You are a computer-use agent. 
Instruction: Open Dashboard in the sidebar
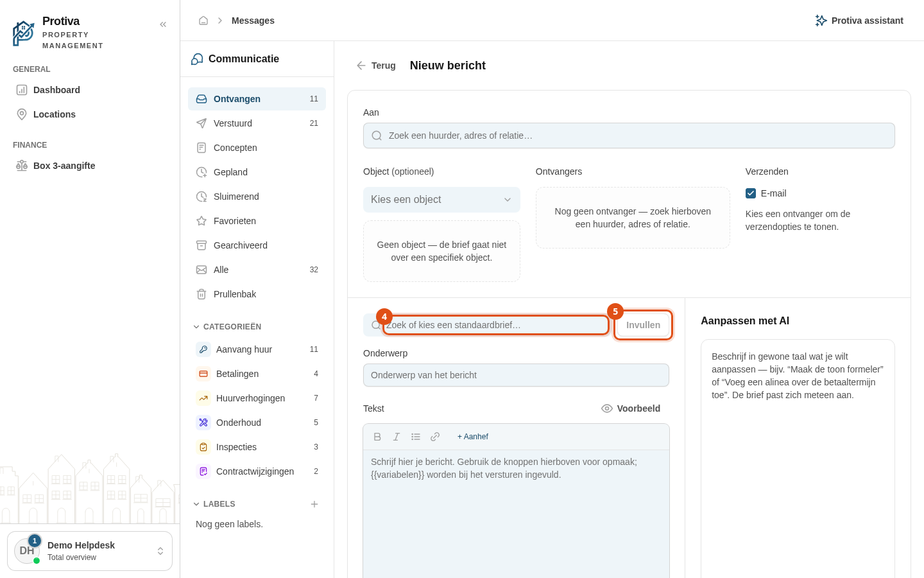pyautogui.click(x=90, y=90)
